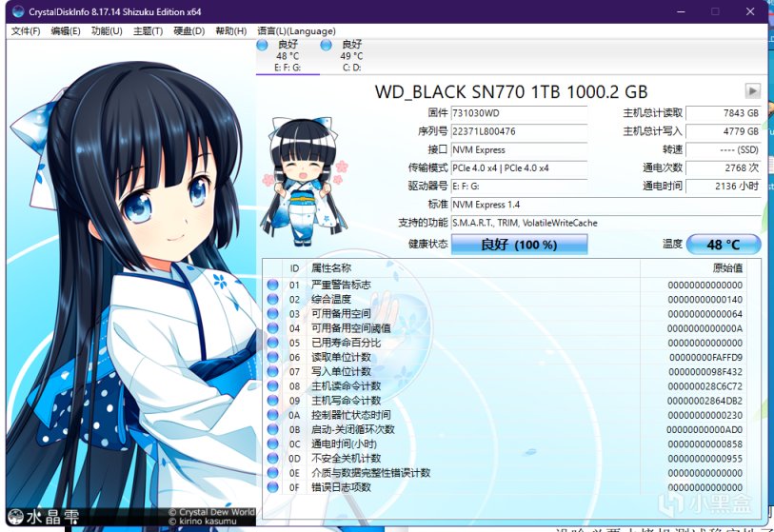Click the status orb for 错误日志项数

tap(272, 487)
